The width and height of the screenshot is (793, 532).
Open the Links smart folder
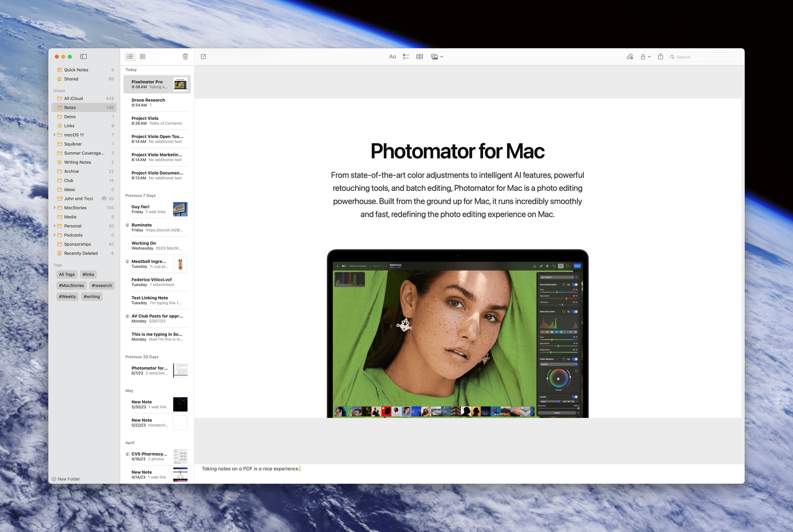[x=84, y=126]
